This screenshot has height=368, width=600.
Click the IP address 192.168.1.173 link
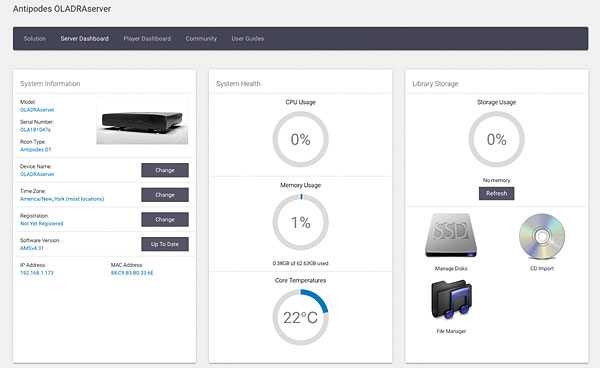pos(37,273)
